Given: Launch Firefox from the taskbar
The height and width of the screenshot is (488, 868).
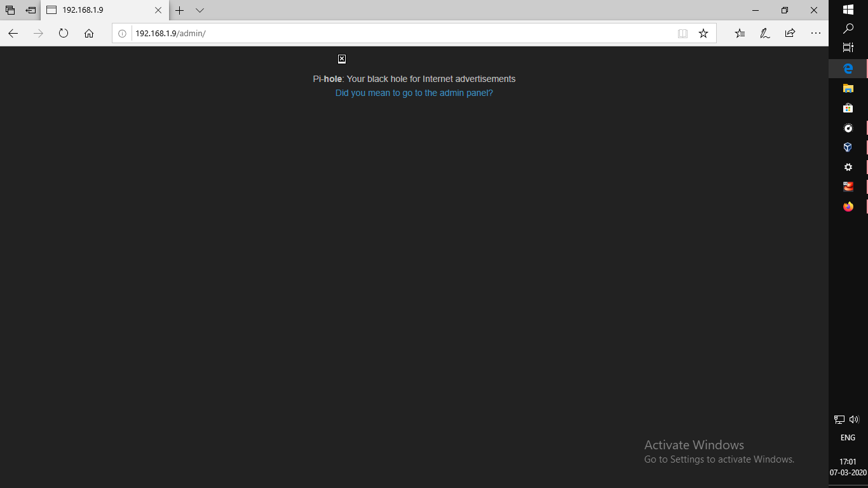Looking at the screenshot, I should click(x=848, y=207).
